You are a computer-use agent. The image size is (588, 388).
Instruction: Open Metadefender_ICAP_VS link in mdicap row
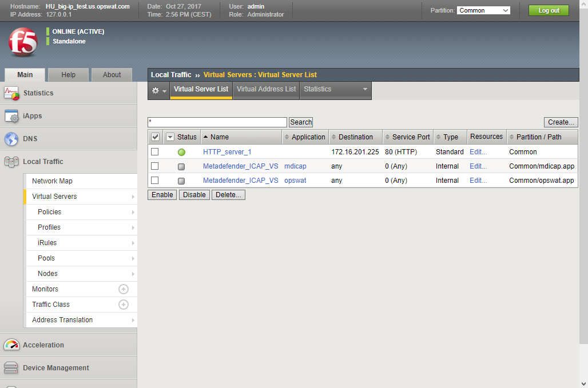241,166
